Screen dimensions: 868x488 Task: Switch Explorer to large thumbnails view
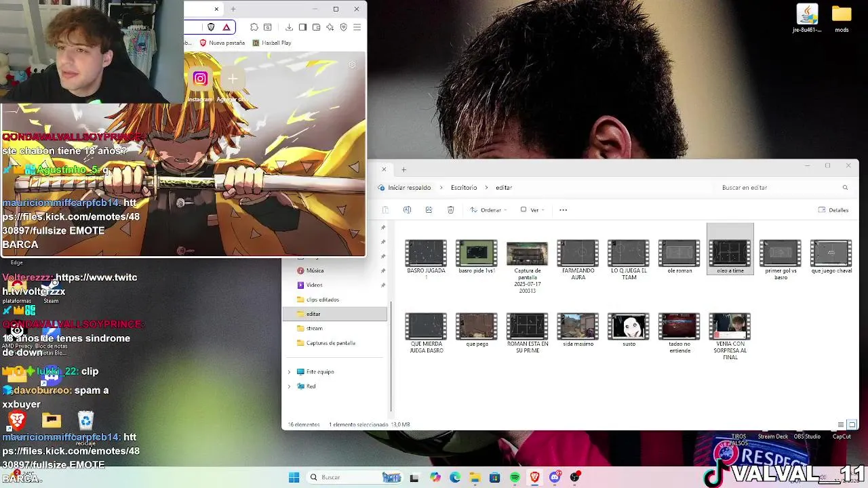852,425
